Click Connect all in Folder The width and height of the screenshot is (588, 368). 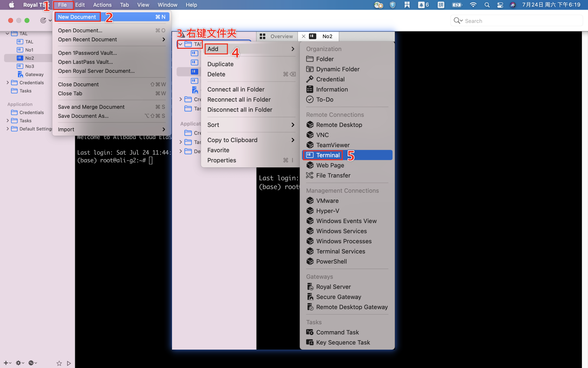250,89
